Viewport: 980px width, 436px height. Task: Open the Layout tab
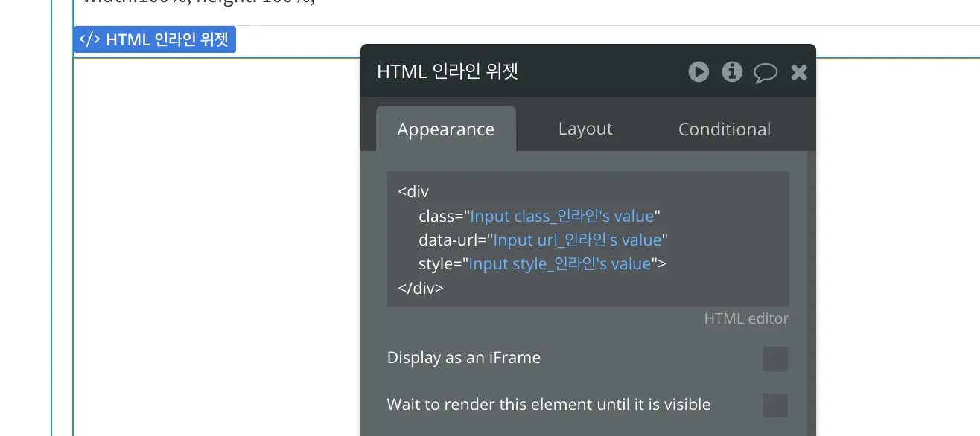(585, 129)
